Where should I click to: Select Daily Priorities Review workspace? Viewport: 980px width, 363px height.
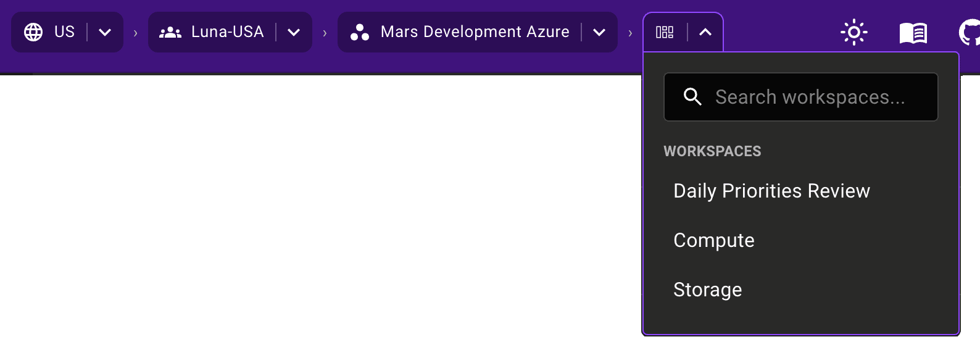(771, 191)
